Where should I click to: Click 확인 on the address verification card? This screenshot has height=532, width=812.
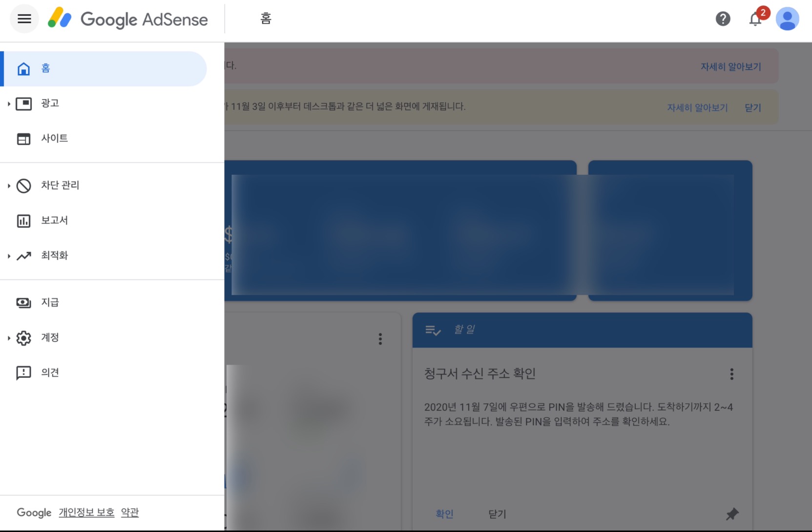tap(444, 514)
